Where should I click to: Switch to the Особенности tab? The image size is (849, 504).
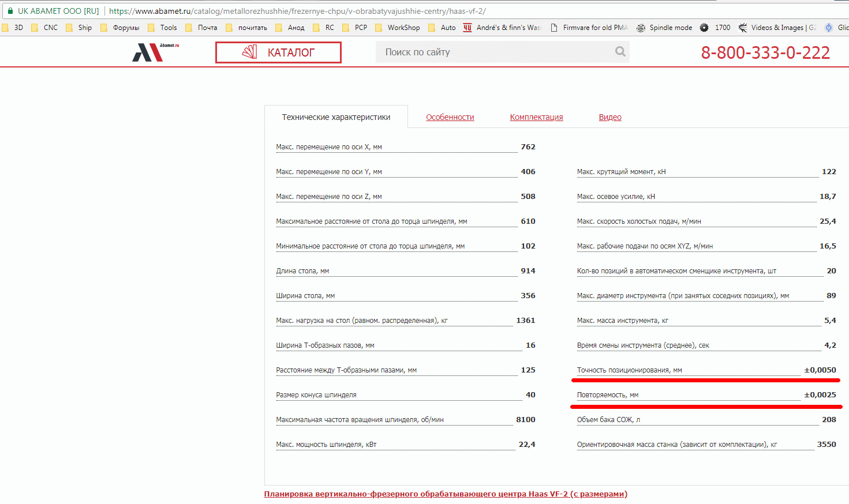[x=450, y=117]
